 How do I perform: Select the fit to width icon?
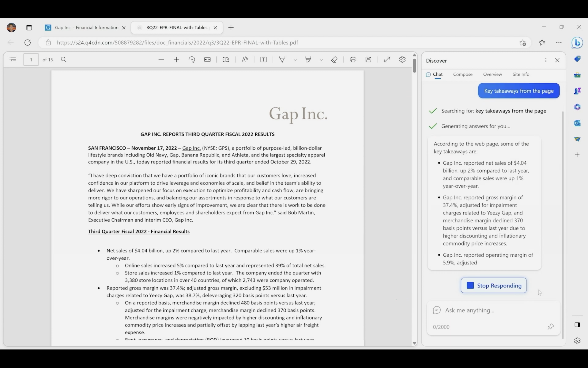[207, 60]
